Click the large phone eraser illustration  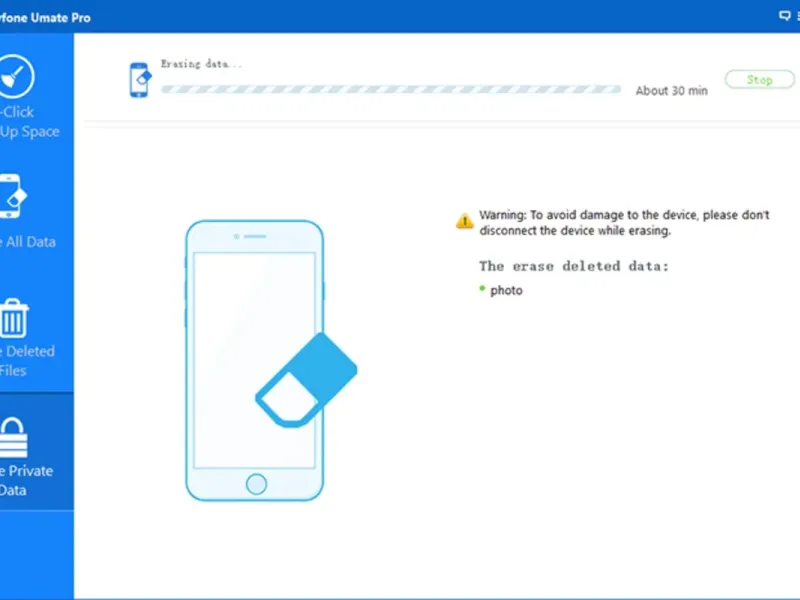tap(271, 361)
